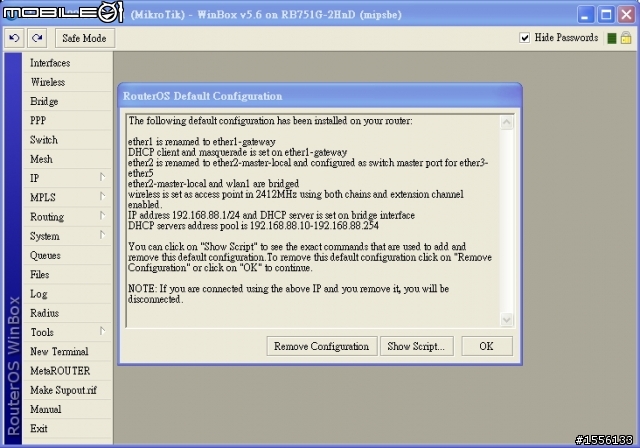Image resolution: width=640 pixels, height=448 pixels.
Task: Close the WinBox window
Action: point(626,15)
